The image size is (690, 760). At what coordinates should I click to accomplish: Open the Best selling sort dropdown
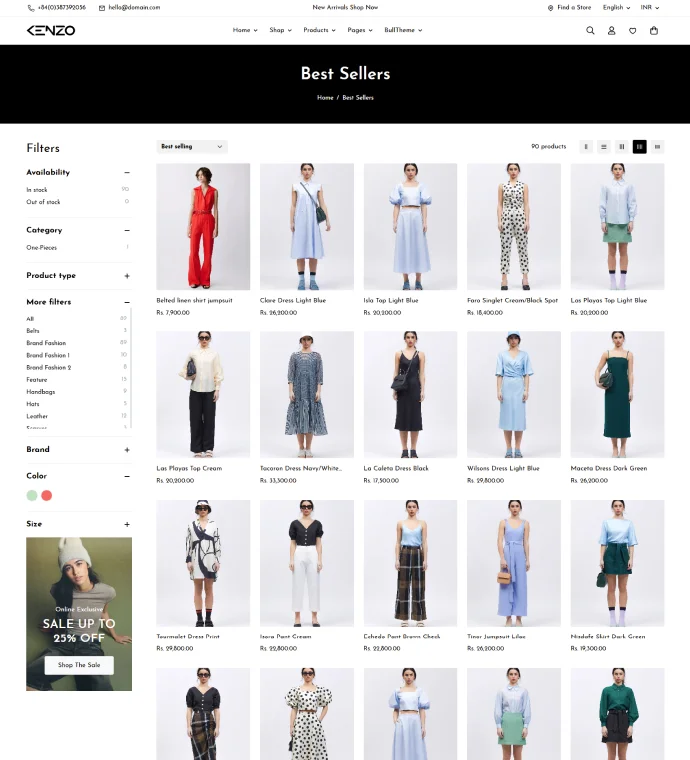pyautogui.click(x=192, y=146)
